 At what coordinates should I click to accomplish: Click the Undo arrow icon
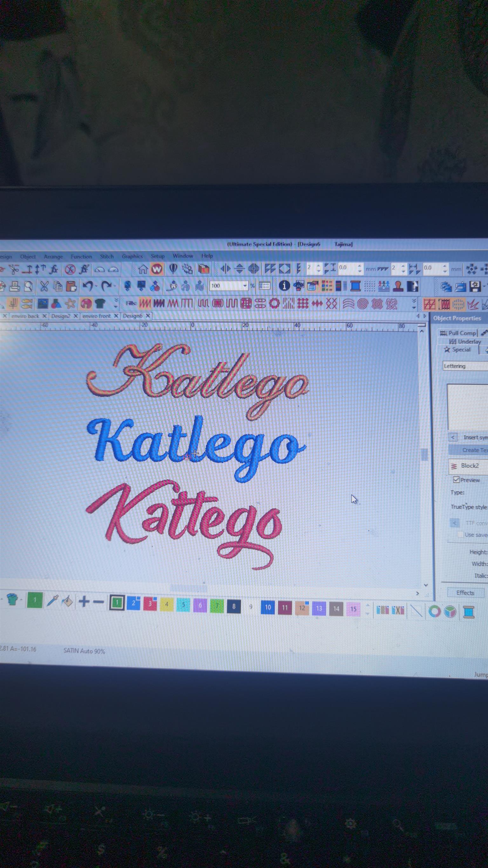(88, 286)
